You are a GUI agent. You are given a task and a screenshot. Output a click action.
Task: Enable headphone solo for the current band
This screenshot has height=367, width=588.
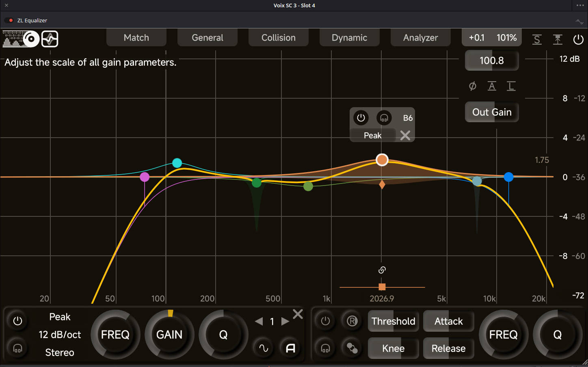click(17, 348)
